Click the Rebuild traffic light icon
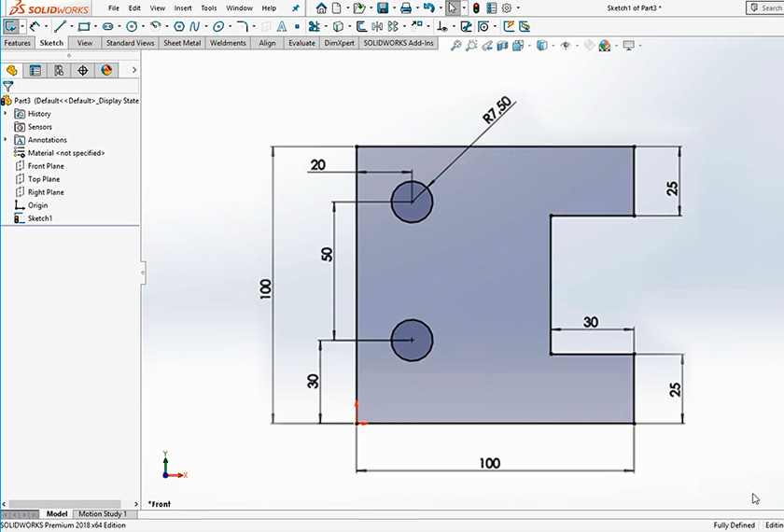Viewport: 784px width, 532px height. (x=476, y=8)
